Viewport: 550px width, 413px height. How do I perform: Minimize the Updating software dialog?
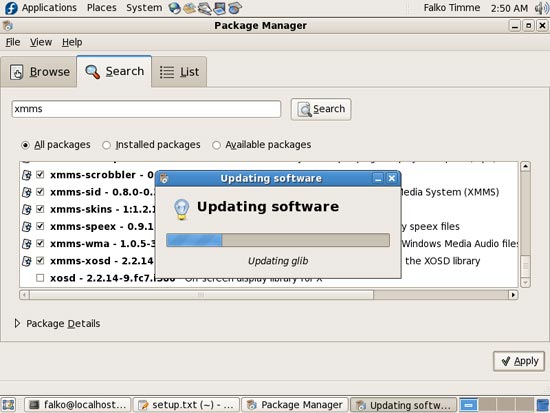point(378,179)
